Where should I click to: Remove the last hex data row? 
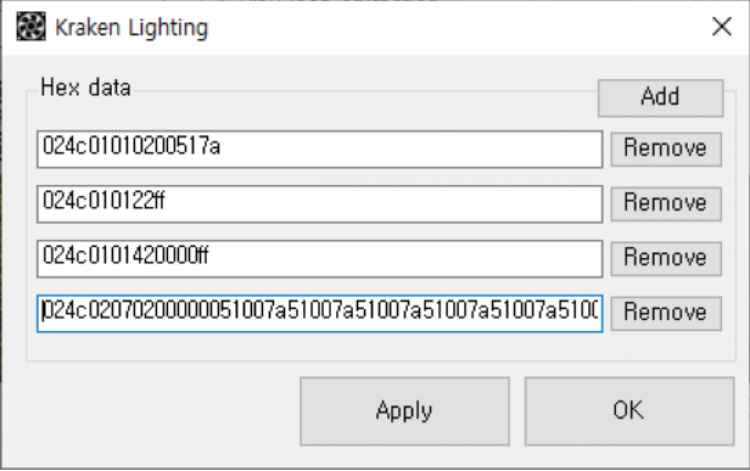[x=665, y=313]
